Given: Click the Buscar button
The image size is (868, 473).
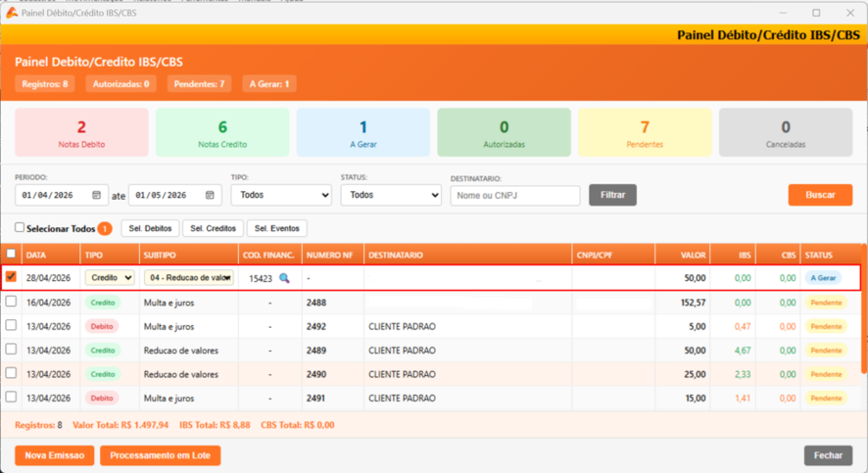Looking at the screenshot, I should pyautogui.click(x=820, y=195).
